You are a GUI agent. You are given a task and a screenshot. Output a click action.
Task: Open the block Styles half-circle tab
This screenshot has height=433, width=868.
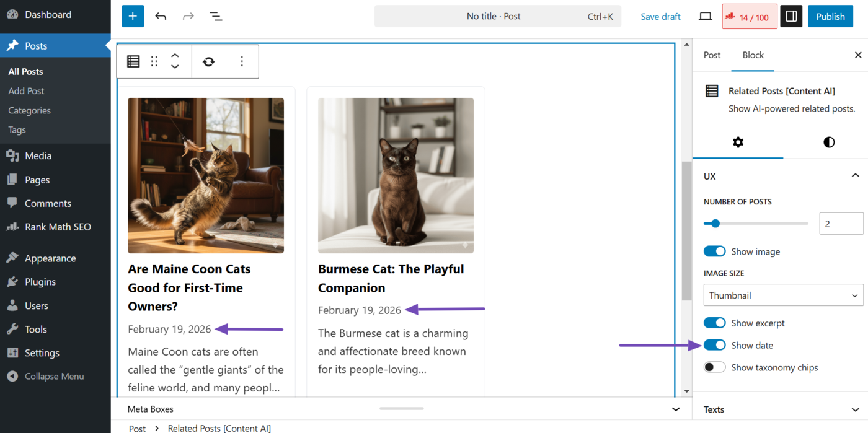coord(828,142)
